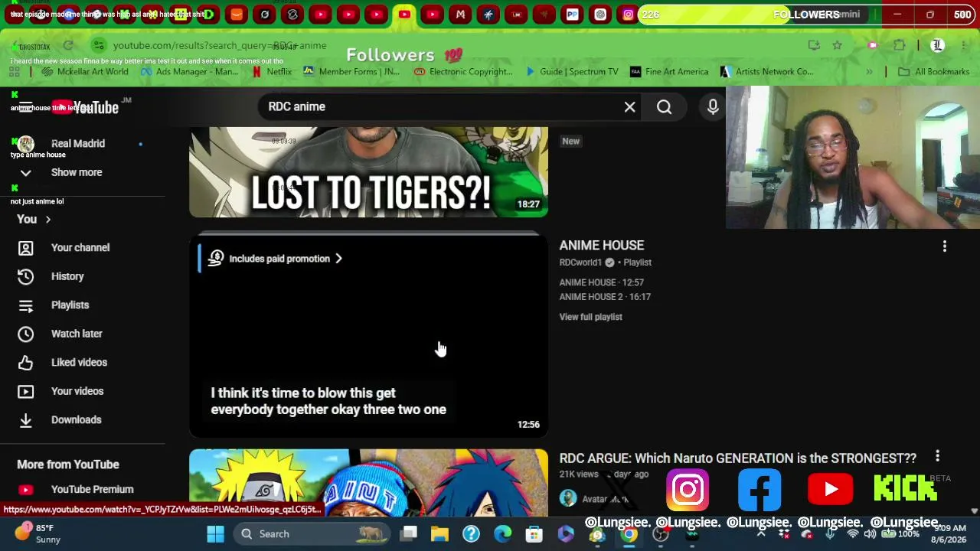The width and height of the screenshot is (980, 551).
Task: Open more actions for RDC ARGUE video
Action: click(937, 458)
